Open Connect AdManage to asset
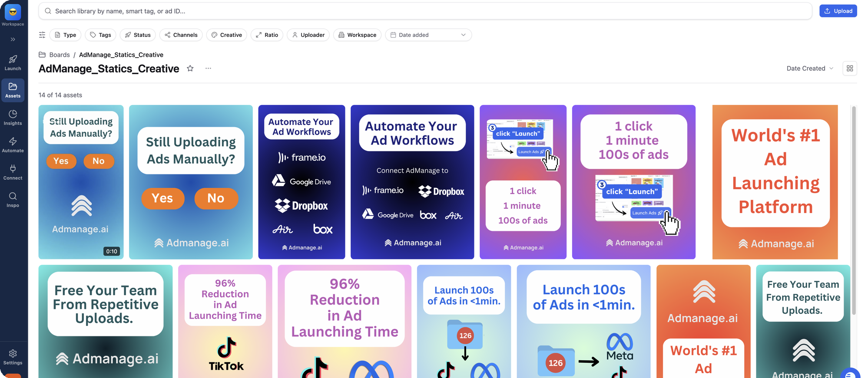The image size is (868, 378). point(412,182)
